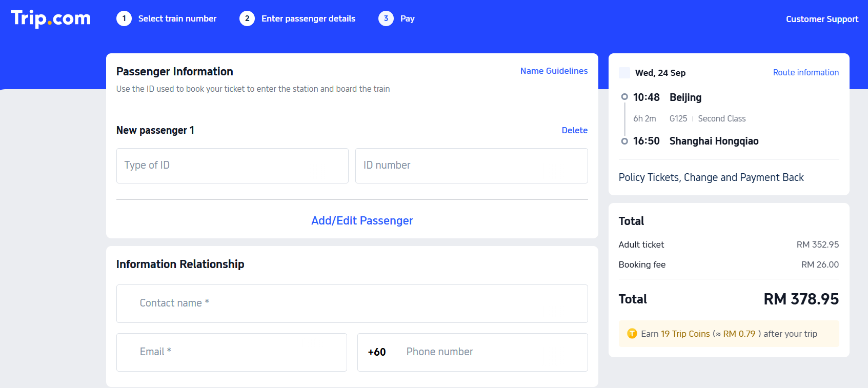The height and width of the screenshot is (388, 868).
Task: Focus the Contact name field
Action: click(x=352, y=303)
